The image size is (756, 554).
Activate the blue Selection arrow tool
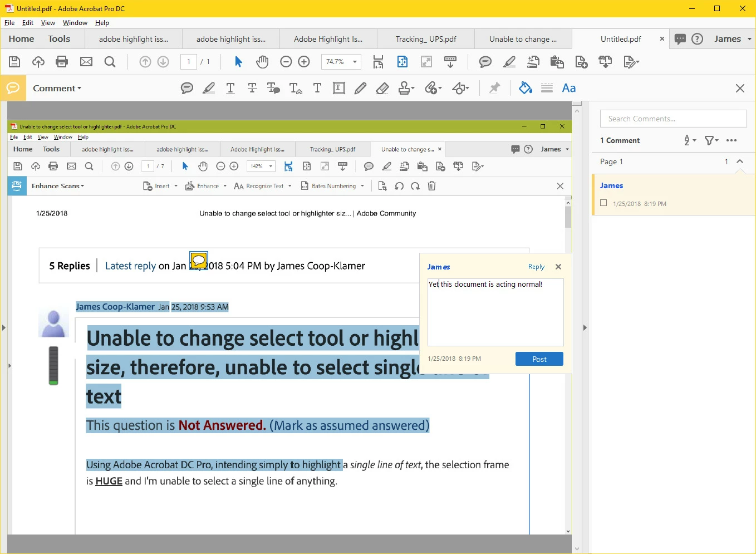238,62
